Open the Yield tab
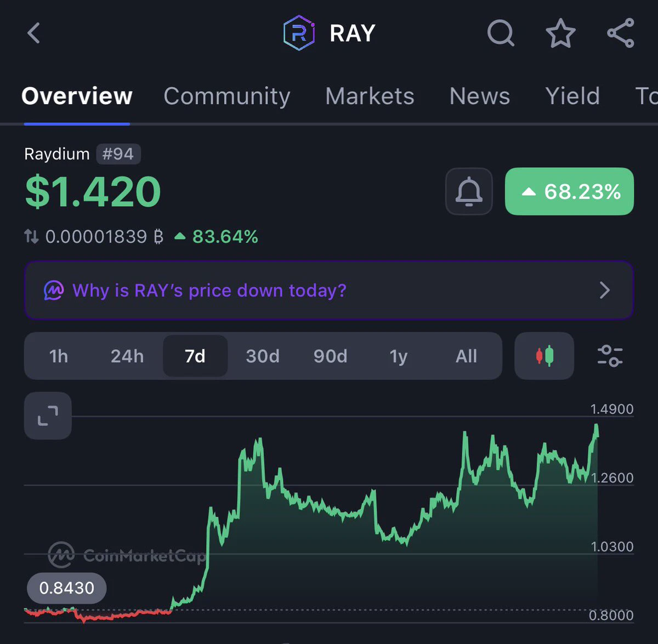The width and height of the screenshot is (658, 644). point(572,96)
